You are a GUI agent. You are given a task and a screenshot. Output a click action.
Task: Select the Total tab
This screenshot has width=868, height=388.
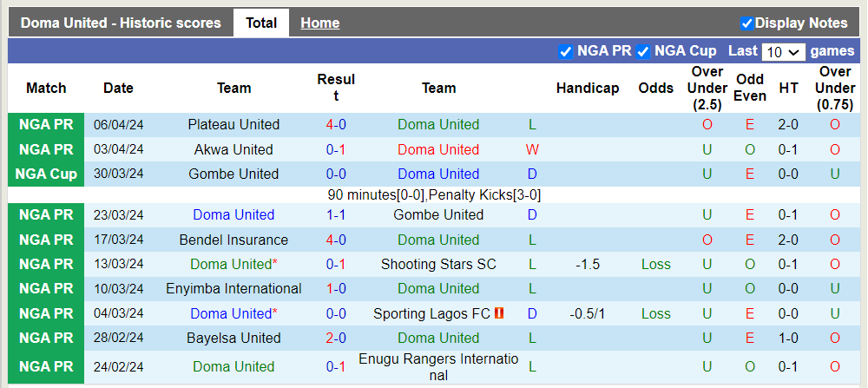click(261, 23)
